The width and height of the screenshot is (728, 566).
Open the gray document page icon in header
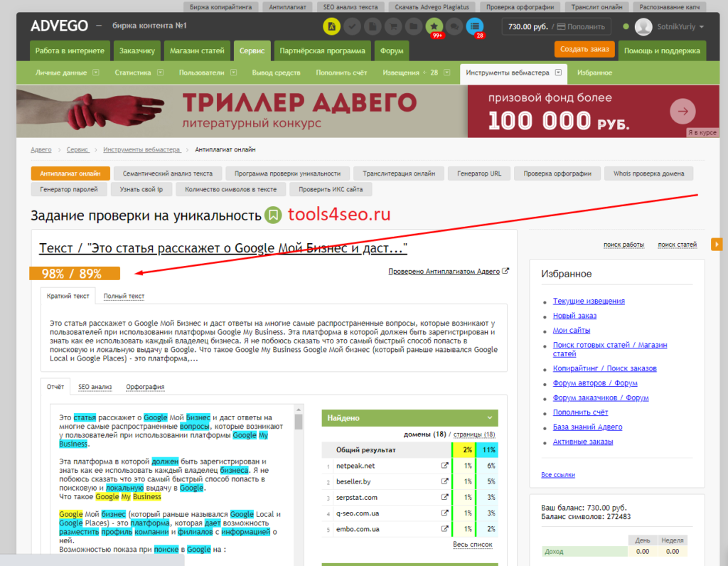(373, 26)
